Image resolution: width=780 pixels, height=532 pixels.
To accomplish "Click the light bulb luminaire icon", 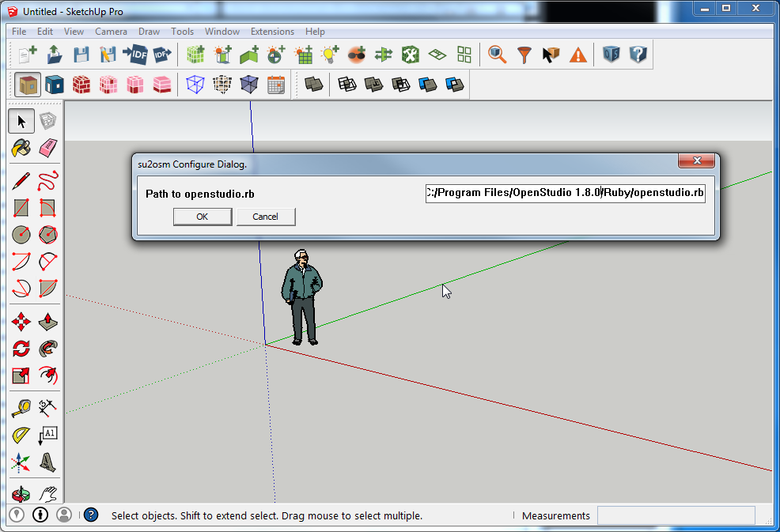I will 330,55.
